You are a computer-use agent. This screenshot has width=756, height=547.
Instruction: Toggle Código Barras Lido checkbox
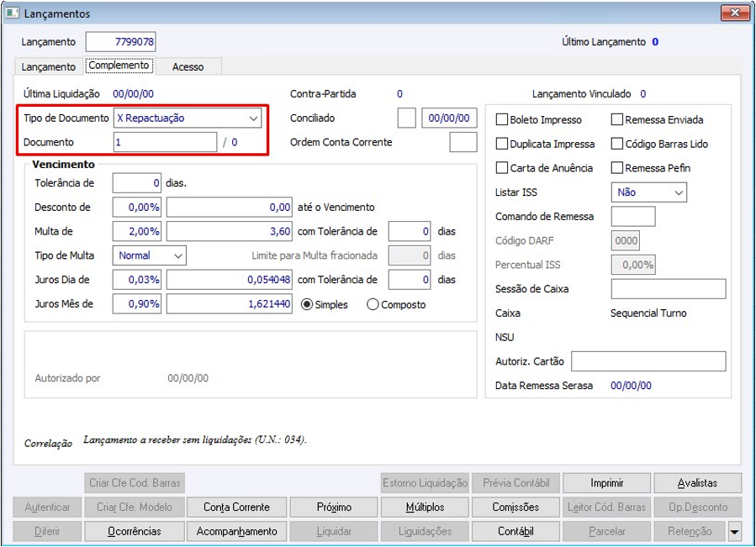click(x=616, y=144)
